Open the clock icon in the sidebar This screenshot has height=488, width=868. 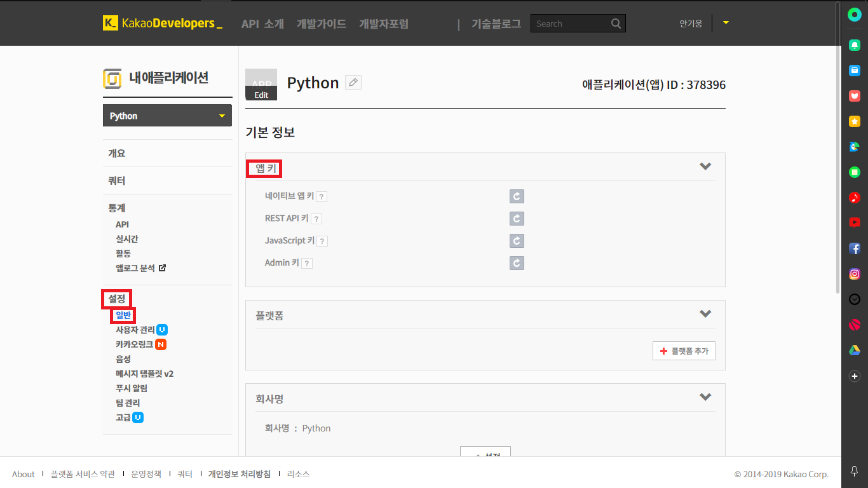(855, 299)
